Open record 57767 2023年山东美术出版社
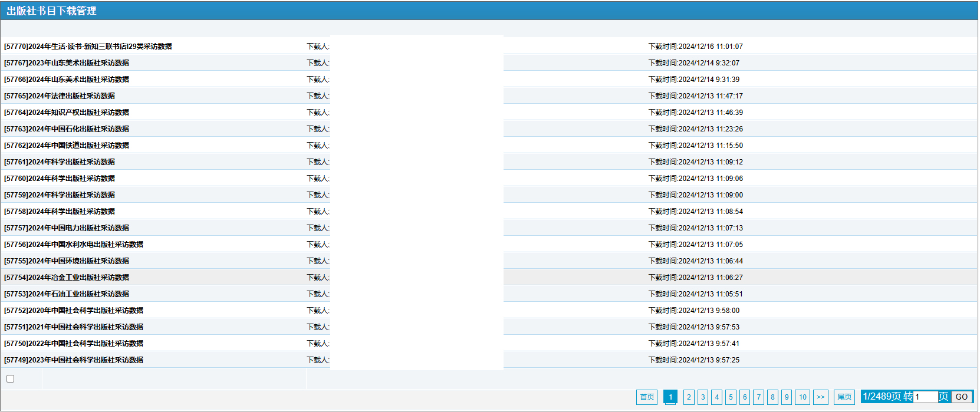980x412 pixels. 67,63
